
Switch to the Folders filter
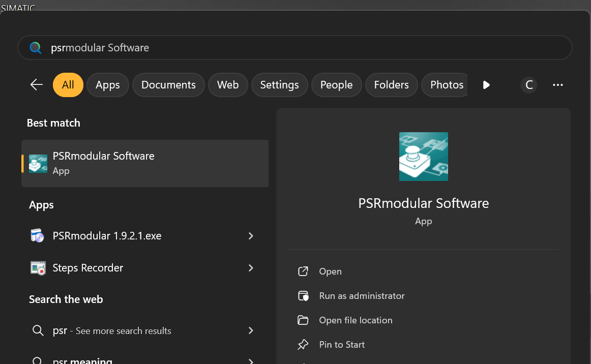391,85
